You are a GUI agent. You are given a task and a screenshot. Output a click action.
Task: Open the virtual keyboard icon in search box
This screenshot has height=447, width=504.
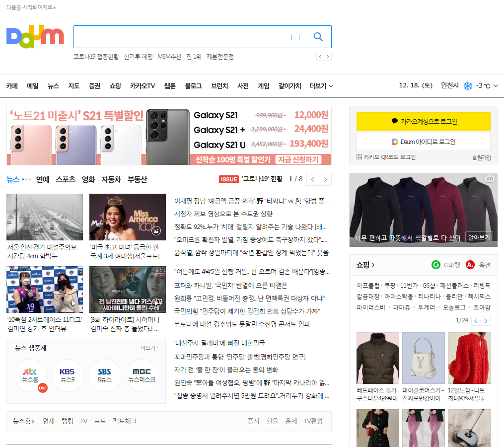[295, 37]
